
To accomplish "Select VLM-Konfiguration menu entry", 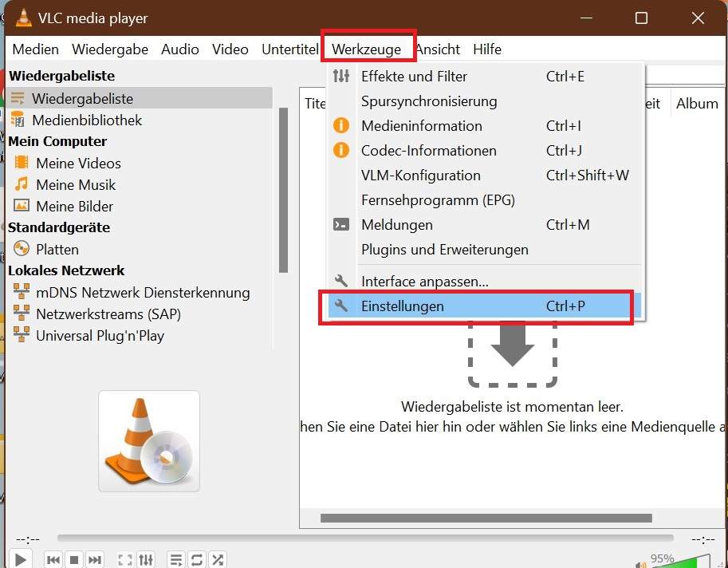I will pyautogui.click(x=485, y=175).
